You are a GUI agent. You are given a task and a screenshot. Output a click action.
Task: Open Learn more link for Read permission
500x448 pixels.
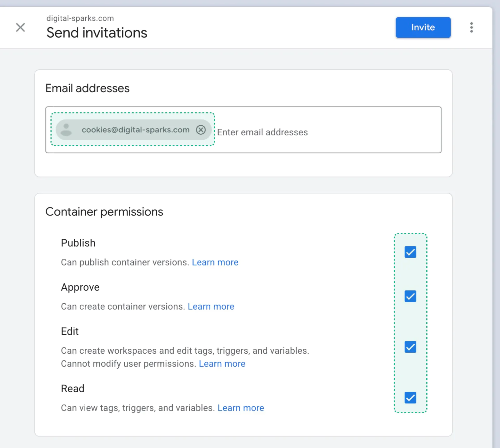pyautogui.click(x=241, y=408)
